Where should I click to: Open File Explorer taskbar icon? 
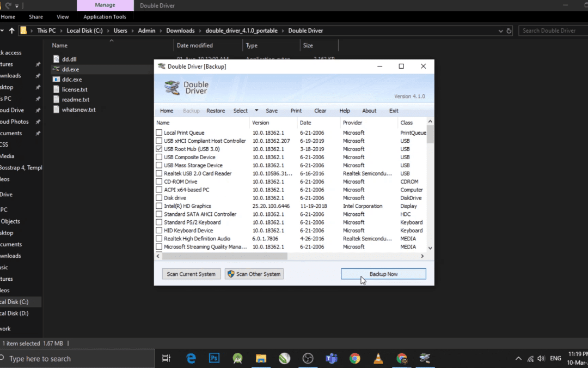point(261,358)
